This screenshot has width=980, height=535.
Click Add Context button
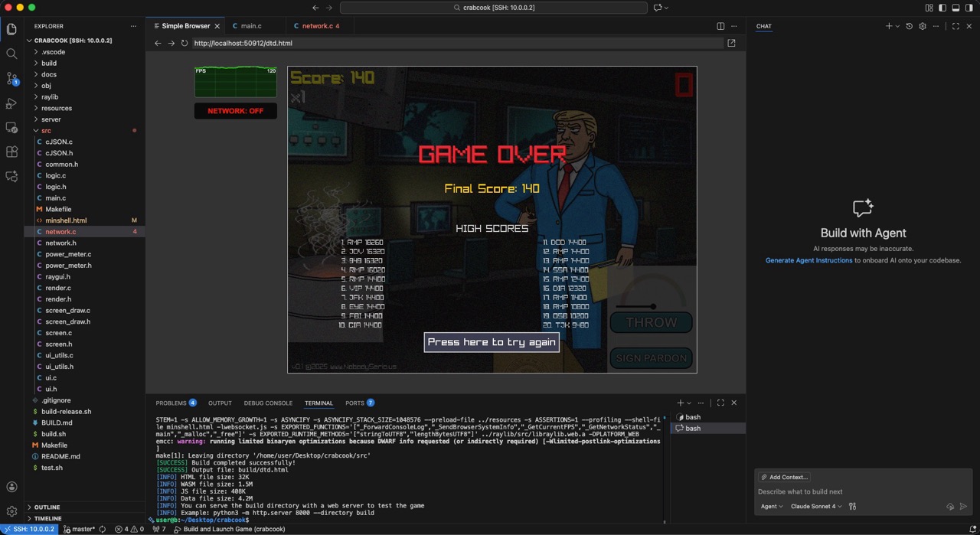pos(783,477)
